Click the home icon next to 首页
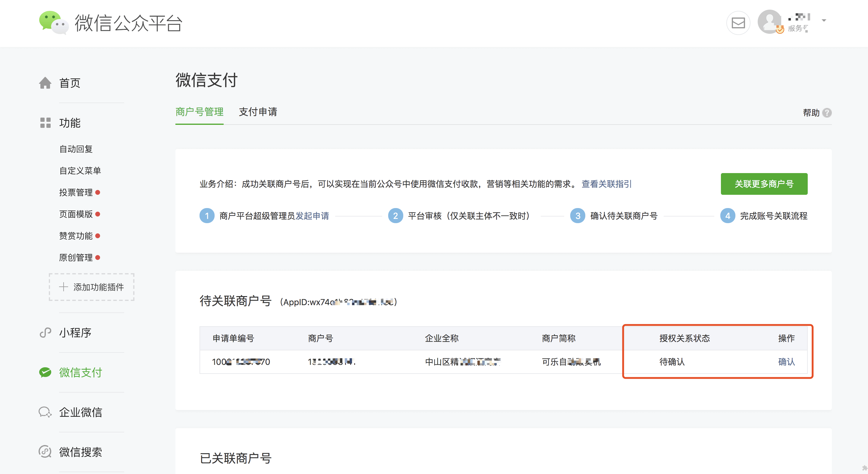This screenshot has height=474, width=868. coord(45,83)
